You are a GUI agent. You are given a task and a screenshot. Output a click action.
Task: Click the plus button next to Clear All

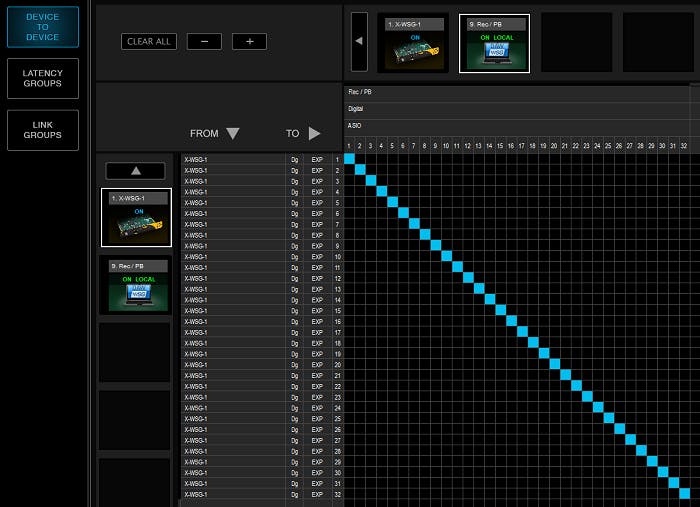coord(249,42)
